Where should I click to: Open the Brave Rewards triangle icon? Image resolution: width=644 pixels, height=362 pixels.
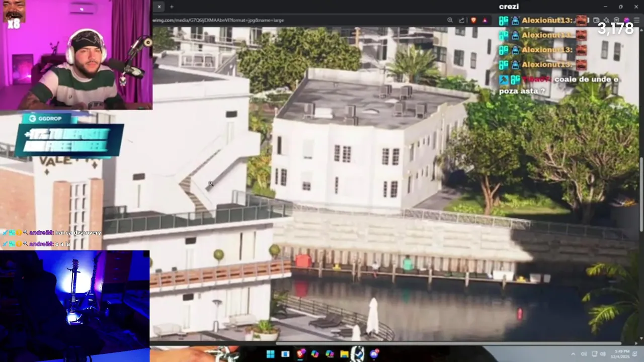pos(485,20)
